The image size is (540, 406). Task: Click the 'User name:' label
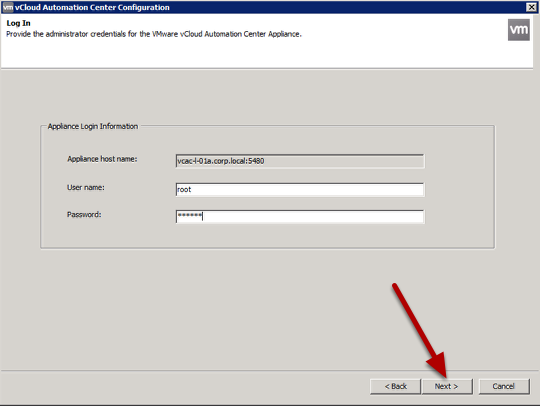86,188
